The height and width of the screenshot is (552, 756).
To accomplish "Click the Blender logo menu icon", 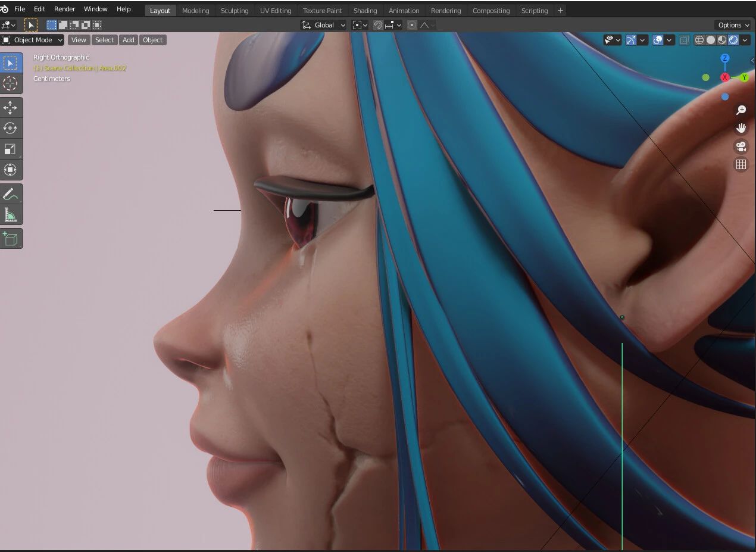I will pos(5,9).
